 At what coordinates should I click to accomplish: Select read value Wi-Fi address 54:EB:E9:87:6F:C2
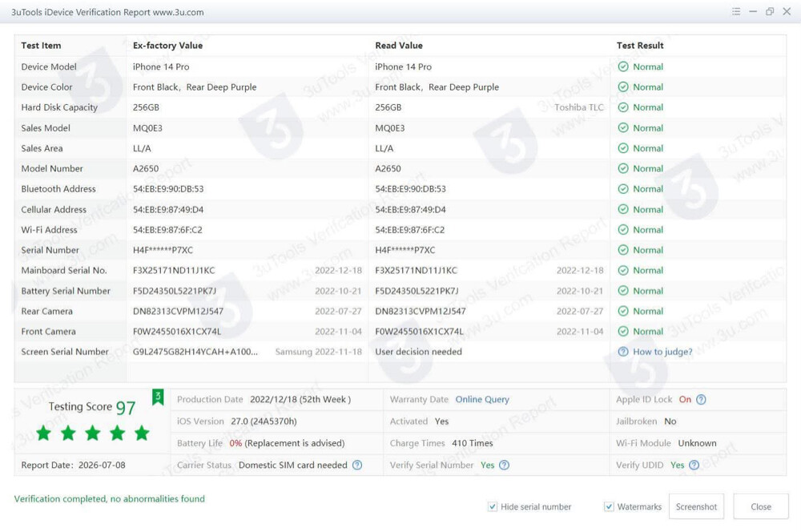click(409, 230)
